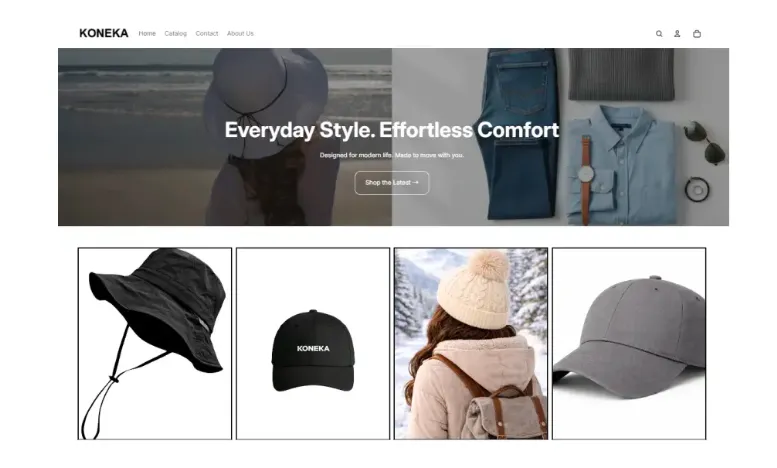Open the Contact page link
Screen dimensions: 777x468
click(x=207, y=34)
